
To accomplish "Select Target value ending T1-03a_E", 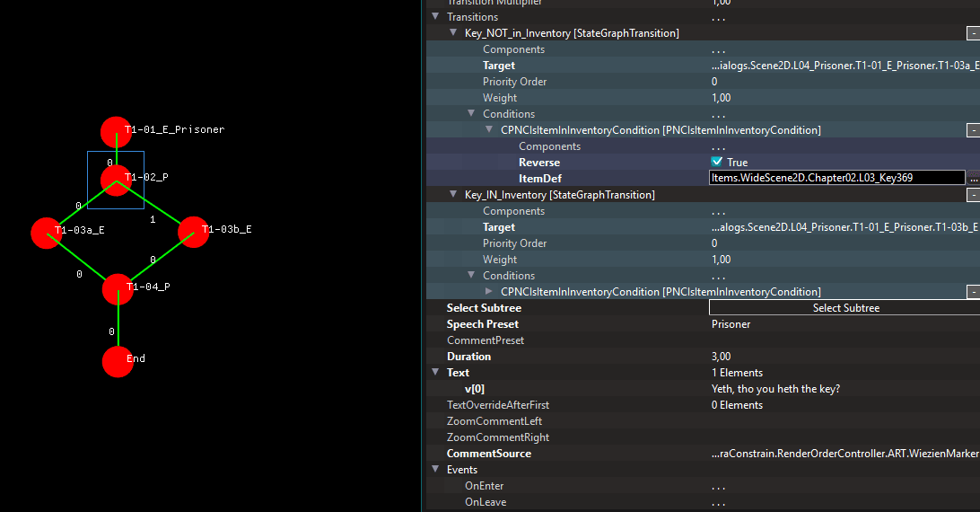I will pos(845,66).
